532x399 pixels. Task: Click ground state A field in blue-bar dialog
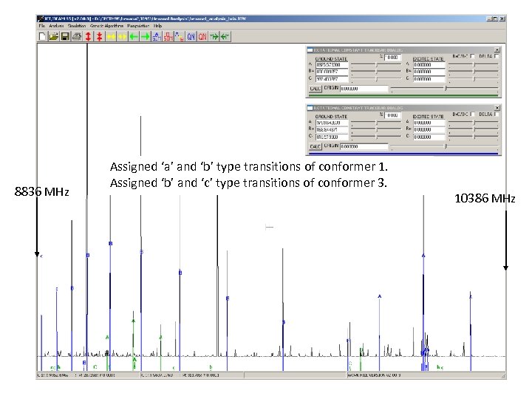[332, 123]
